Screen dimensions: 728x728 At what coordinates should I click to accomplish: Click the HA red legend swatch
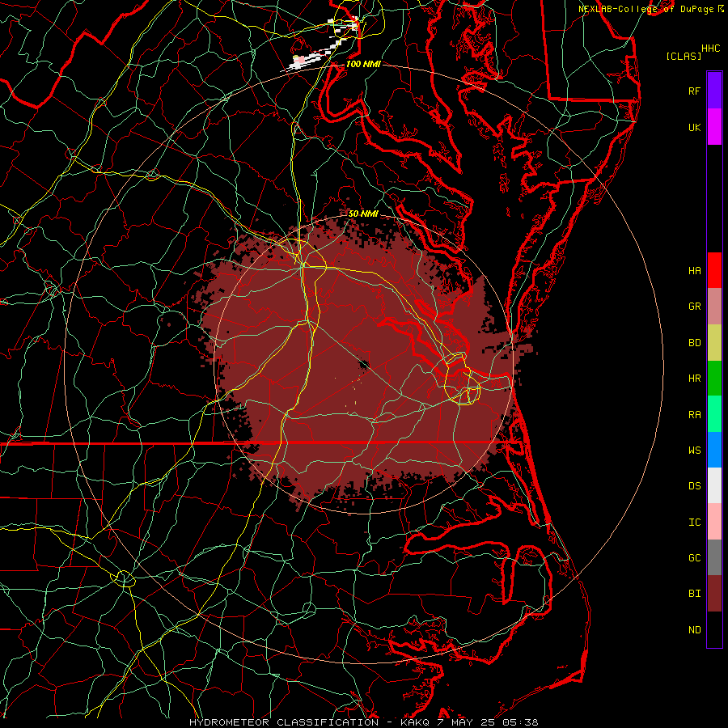[x=714, y=270]
